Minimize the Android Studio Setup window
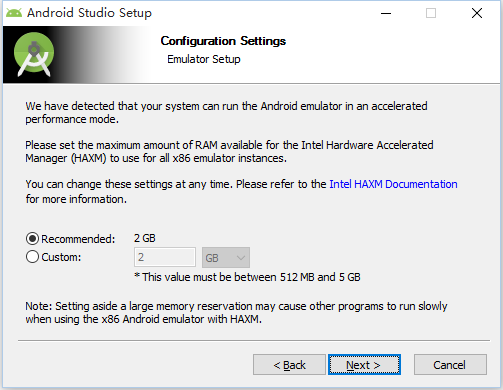The width and height of the screenshot is (503, 390). tap(386, 13)
